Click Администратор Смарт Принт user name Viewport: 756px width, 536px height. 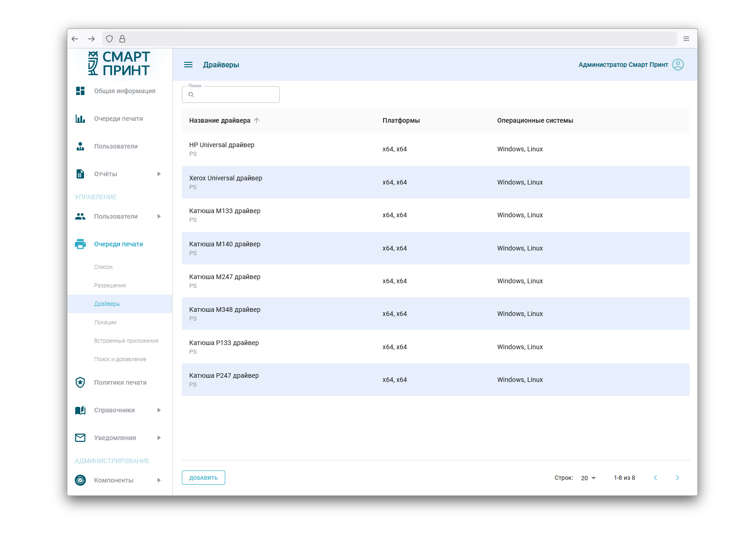click(x=623, y=65)
